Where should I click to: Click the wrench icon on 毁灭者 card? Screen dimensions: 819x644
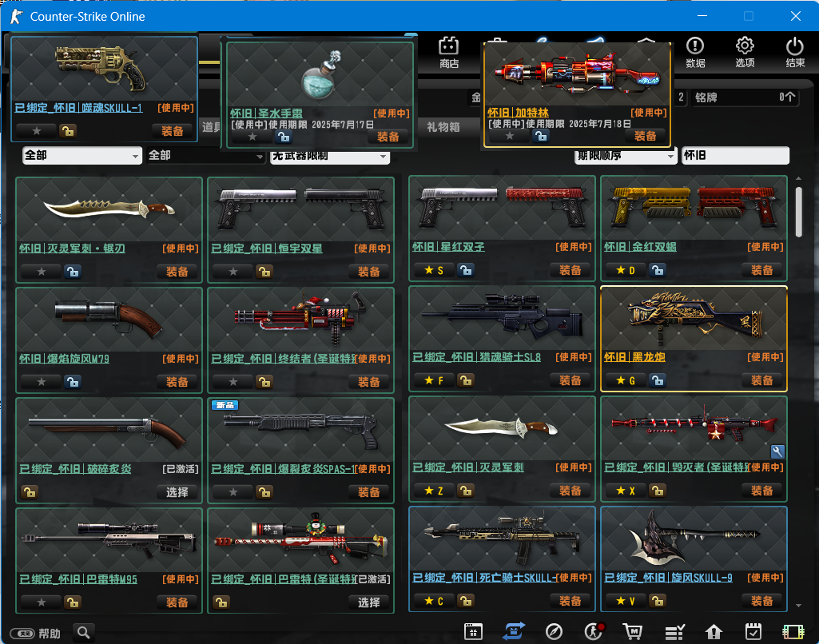tap(777, 451)
